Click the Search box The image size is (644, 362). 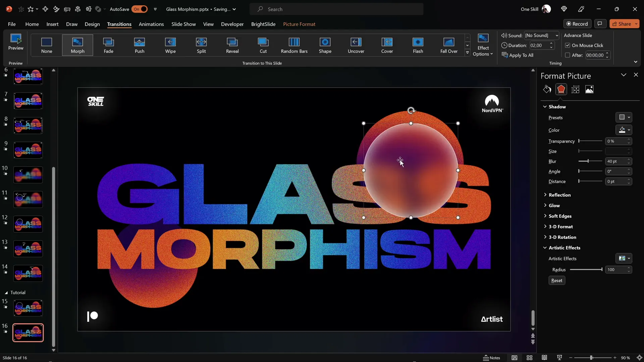(x=336, y=9)
